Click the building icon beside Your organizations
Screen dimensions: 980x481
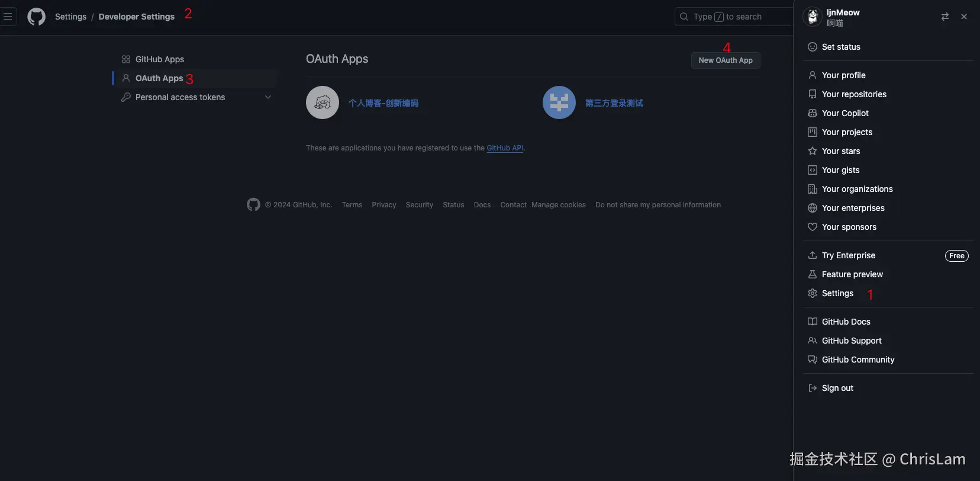pyautogui.click(x=813, y=189)
